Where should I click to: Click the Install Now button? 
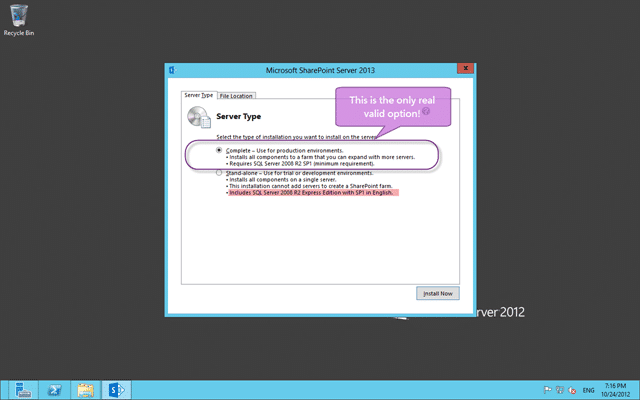pos(438,293)
